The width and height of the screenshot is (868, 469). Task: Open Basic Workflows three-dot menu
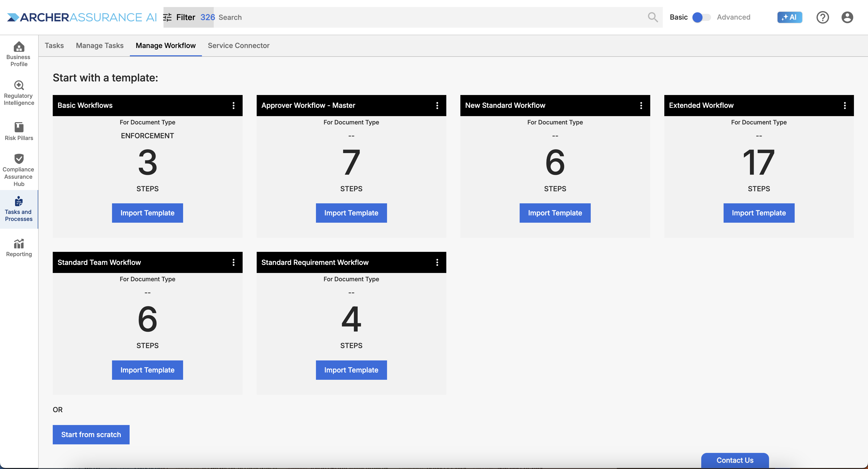[x=234, y=106]
